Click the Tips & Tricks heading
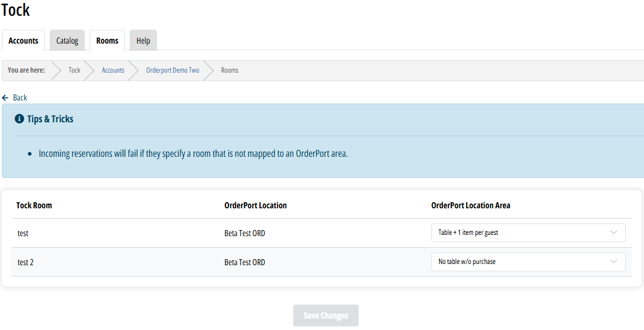This screenshot has width=644, height=330. pos(50,119)
